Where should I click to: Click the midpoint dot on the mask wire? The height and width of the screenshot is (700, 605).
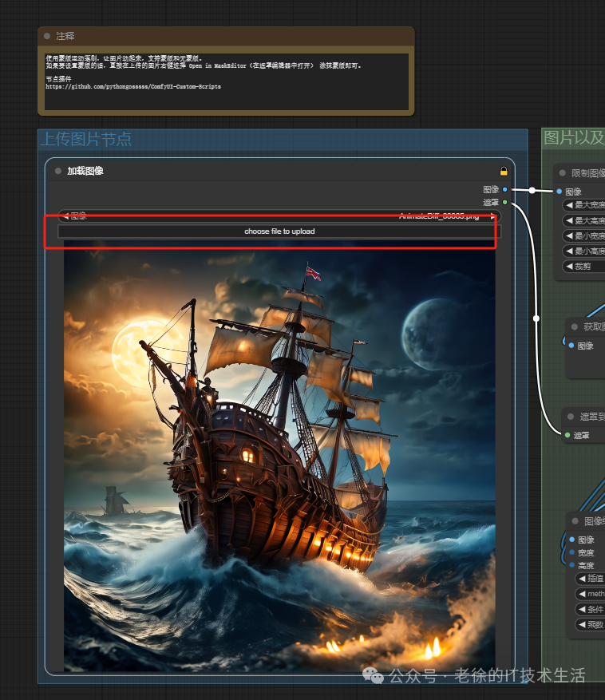tap(536, 318)
